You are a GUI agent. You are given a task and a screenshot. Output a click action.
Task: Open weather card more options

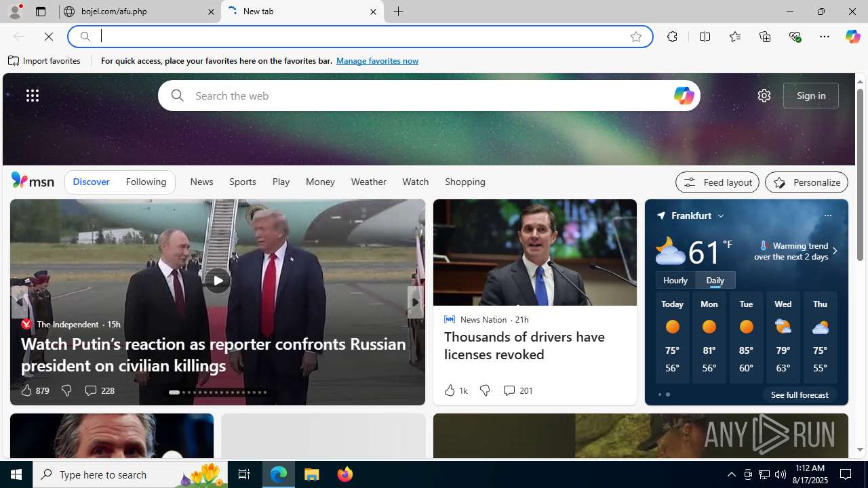coord(827,216)
